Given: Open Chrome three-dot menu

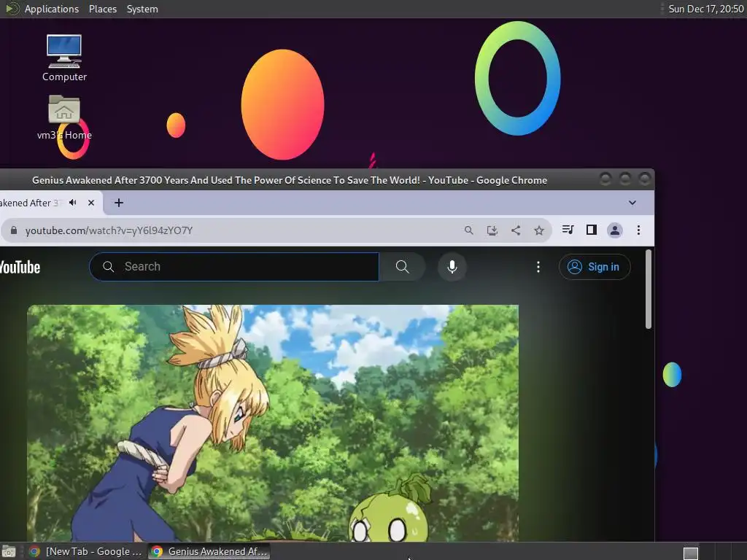Looking at the screenshot, I should pyautogui.click(x=638, y=230).
